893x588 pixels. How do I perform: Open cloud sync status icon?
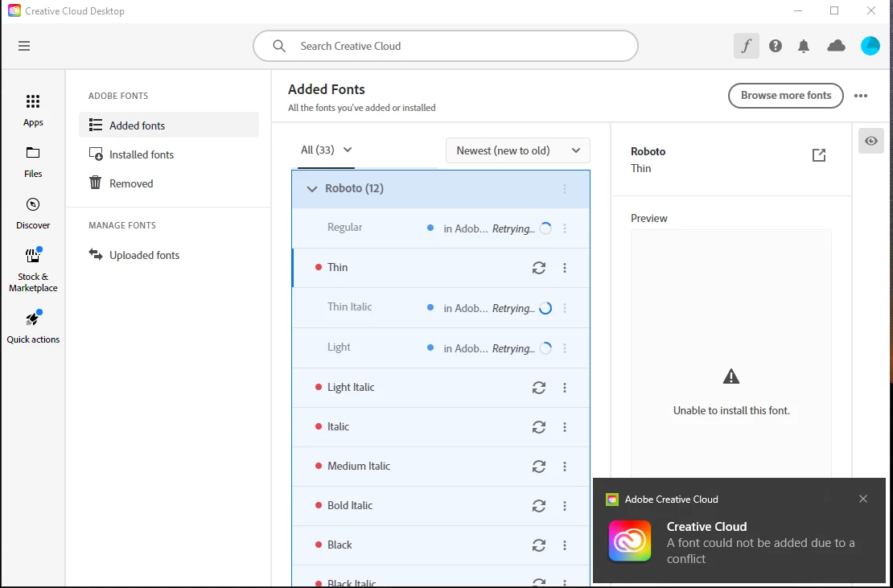(836, 46)
